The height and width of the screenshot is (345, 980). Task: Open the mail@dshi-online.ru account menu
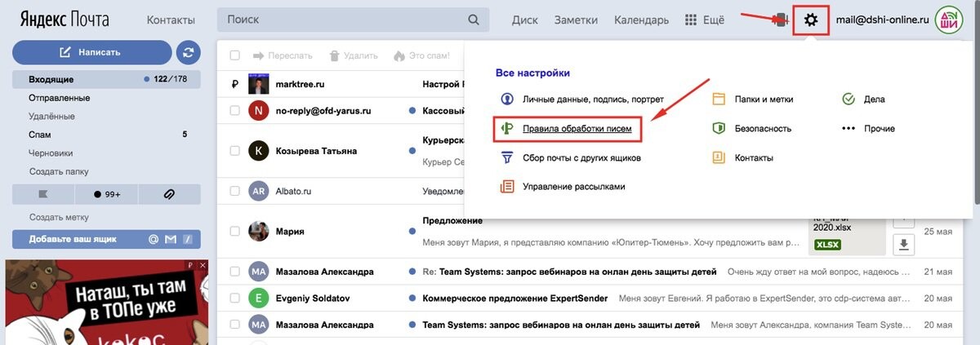883,20
